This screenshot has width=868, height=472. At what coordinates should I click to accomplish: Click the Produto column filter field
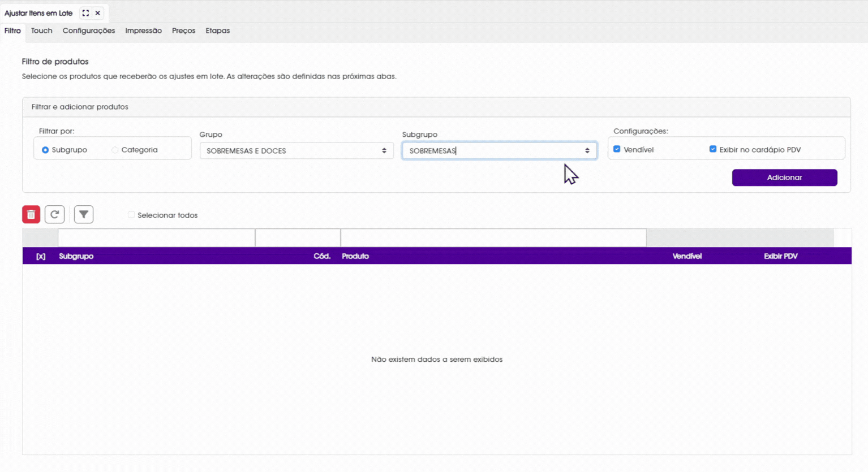(493, 238)
